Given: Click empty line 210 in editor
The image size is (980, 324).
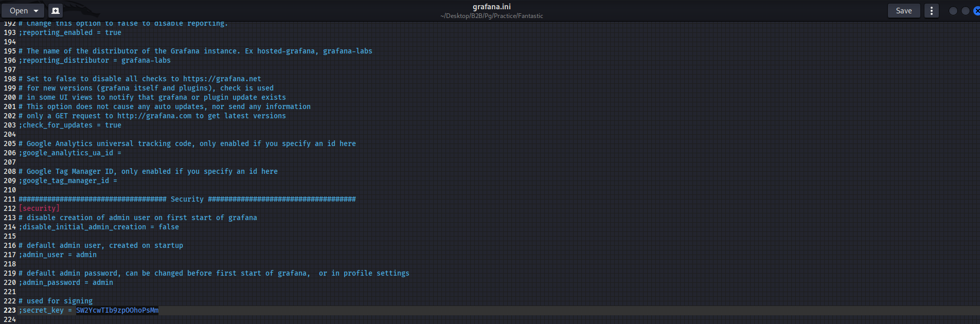Looking at the screenshot, I should [x=499, y=190].
